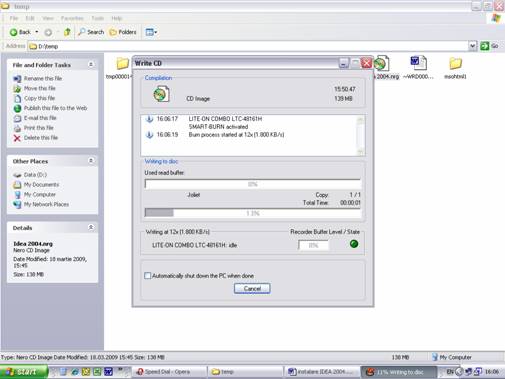Select Rename this file task
The width and height of the screenshot is (505, 379).
point(43,78)
